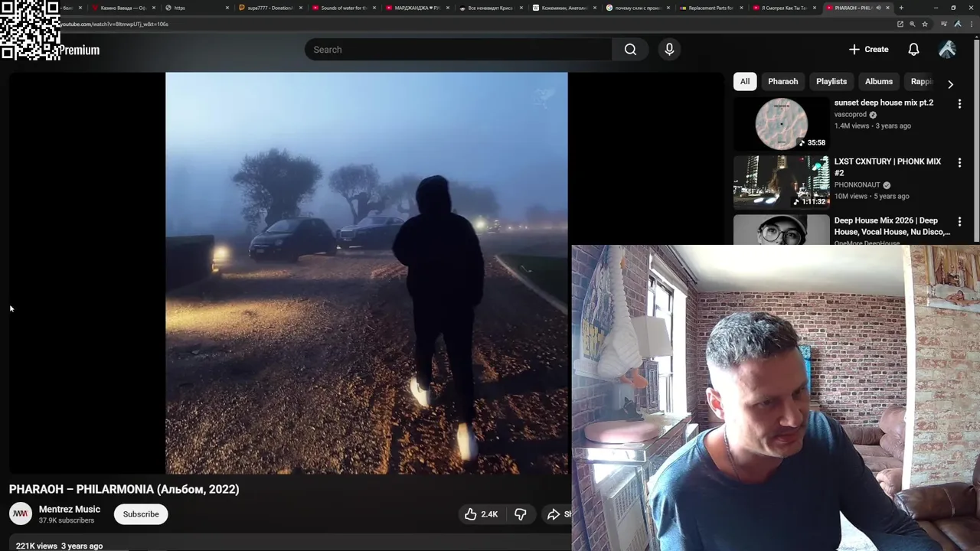This screenshot has width=980, height=551.
Task: Open the media control icon in toolbar
Action: tap(944, 24)
